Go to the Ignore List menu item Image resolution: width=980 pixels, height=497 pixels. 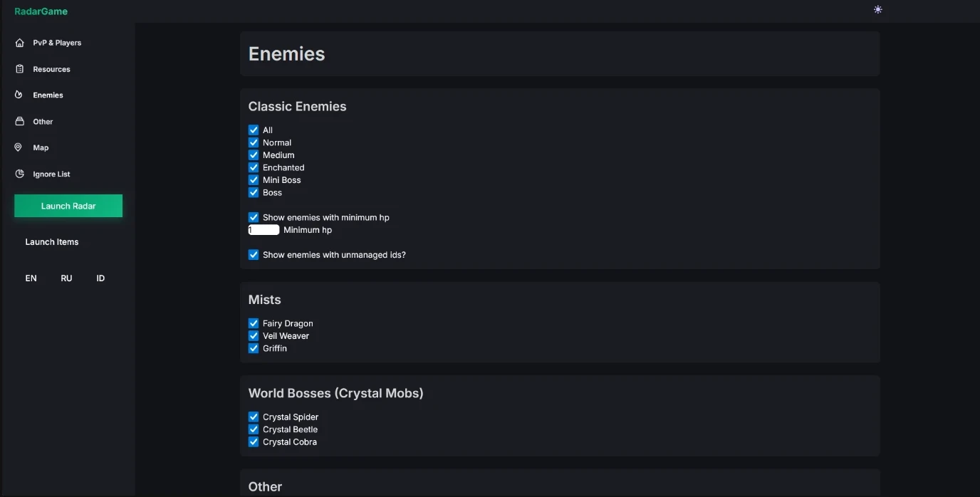[51, 174]
